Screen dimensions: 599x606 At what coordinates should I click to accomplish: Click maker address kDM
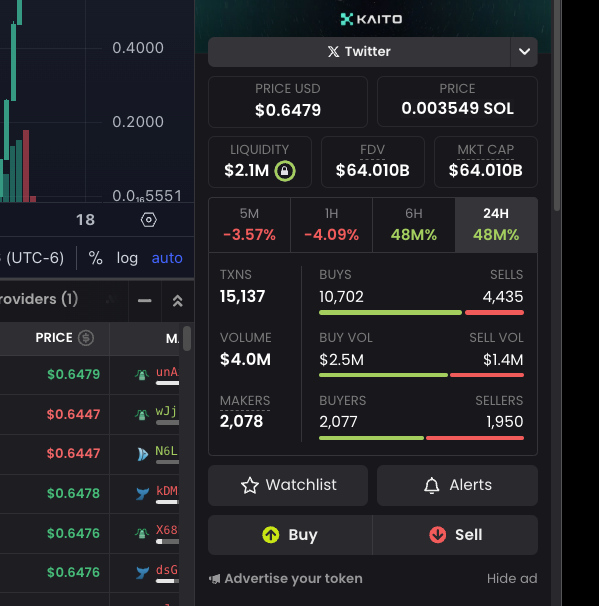pos(167,491)
